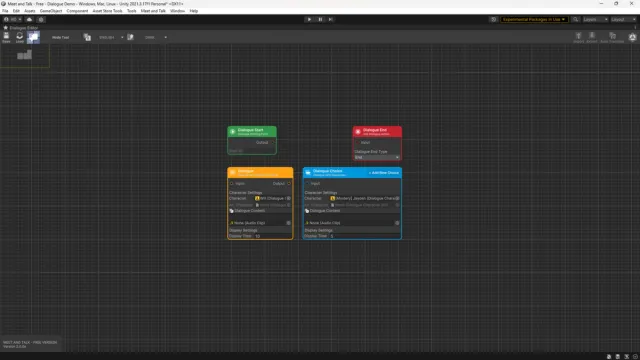Open the Component menu
640x360 pixels.
pos(77,11)
